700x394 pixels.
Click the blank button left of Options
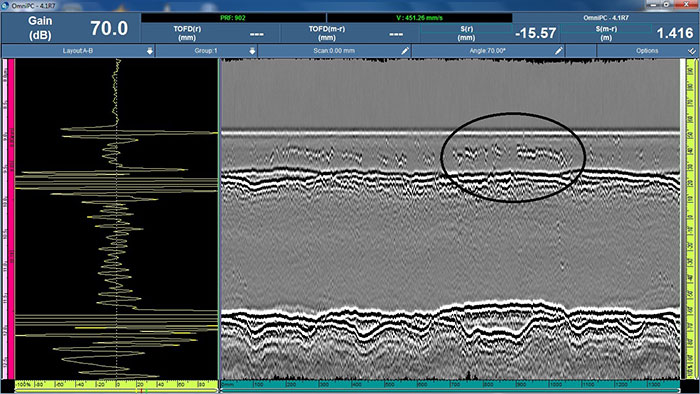pos(581,51)
